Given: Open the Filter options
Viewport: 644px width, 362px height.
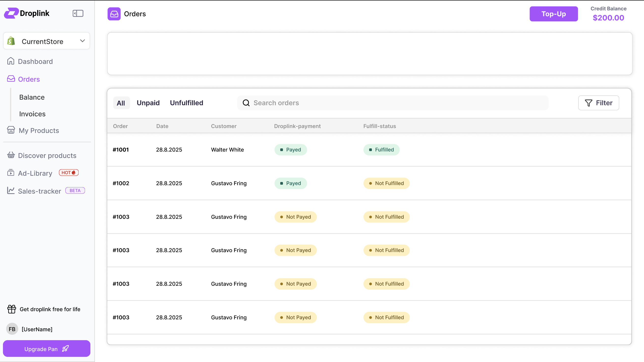Looking at the screenshot, I should tap(599, 103).
